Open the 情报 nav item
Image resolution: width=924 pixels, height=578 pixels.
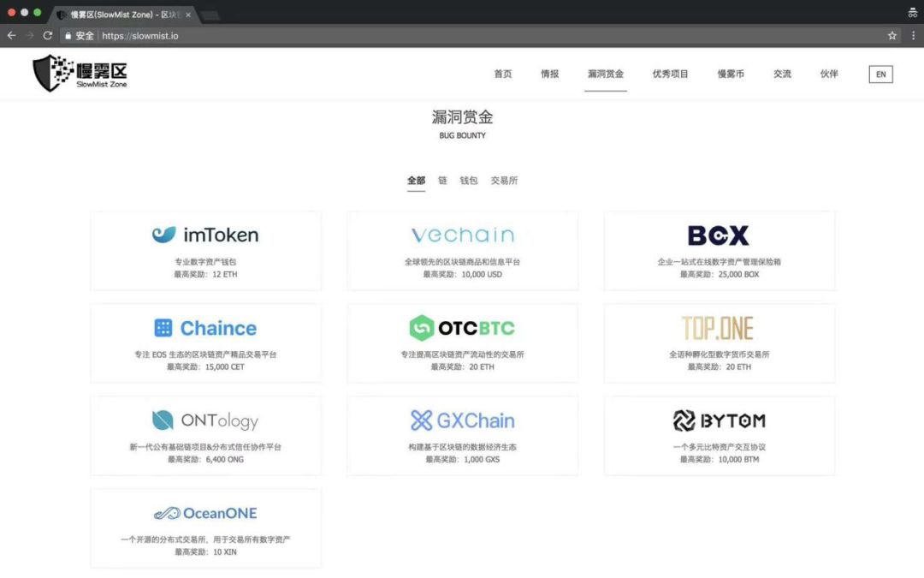click(x=550, y=74)
